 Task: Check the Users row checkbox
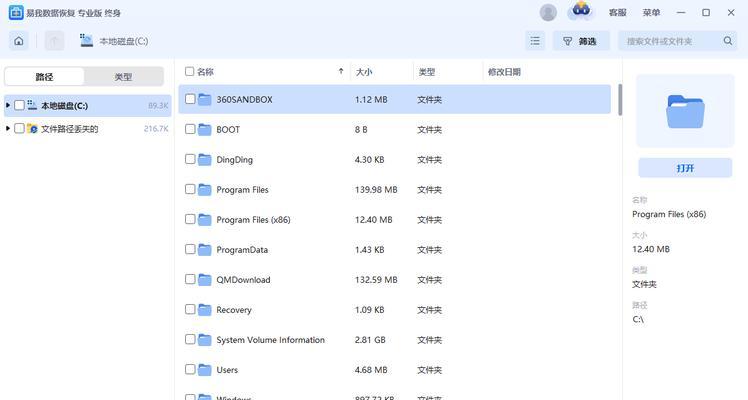190,369
